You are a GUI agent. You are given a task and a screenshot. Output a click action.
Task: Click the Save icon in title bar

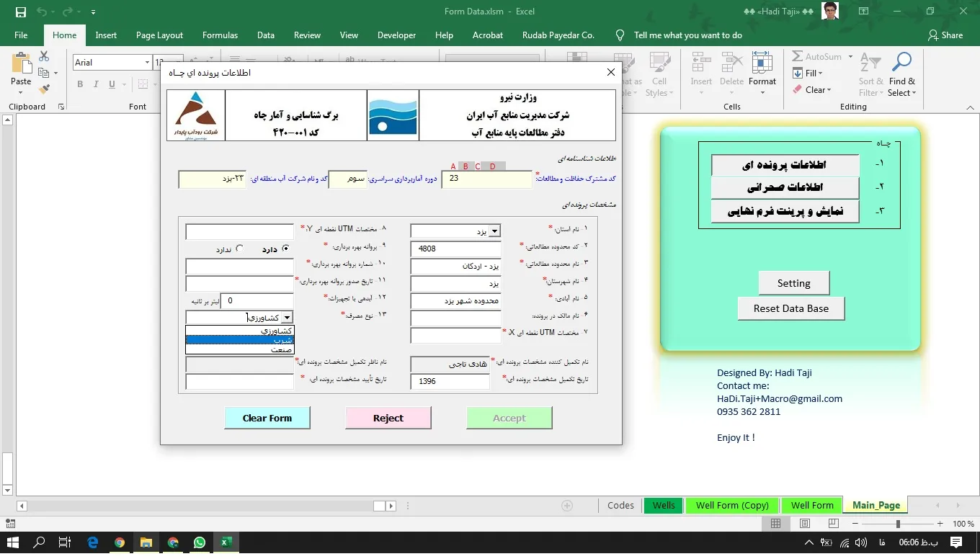(x=20, y=12)
